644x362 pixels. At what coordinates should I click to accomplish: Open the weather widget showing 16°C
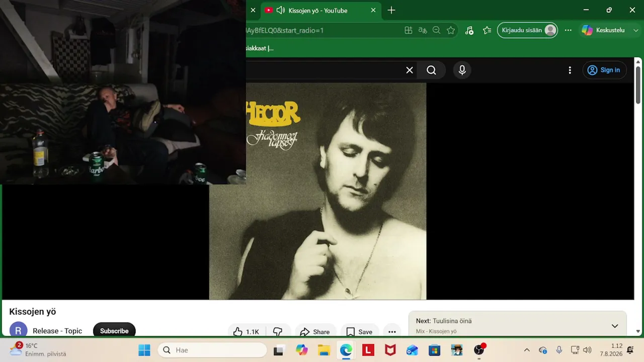(x=38, y=349)
